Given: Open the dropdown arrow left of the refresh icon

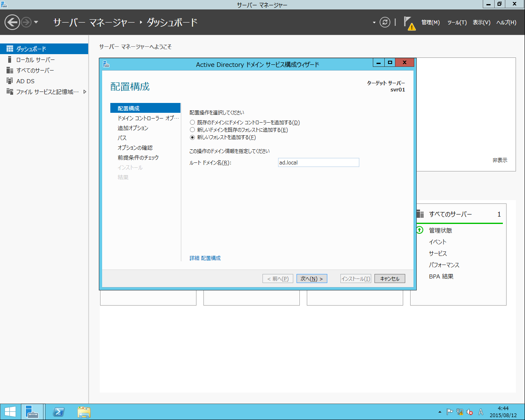Looking at the screenshot, I should click(x=374, y=23).
